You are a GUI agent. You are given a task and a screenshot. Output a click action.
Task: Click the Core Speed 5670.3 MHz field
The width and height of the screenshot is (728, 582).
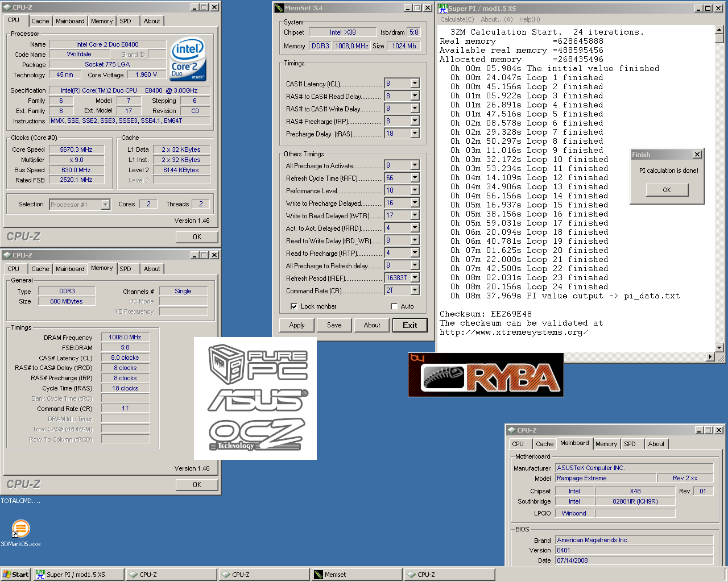76,149
